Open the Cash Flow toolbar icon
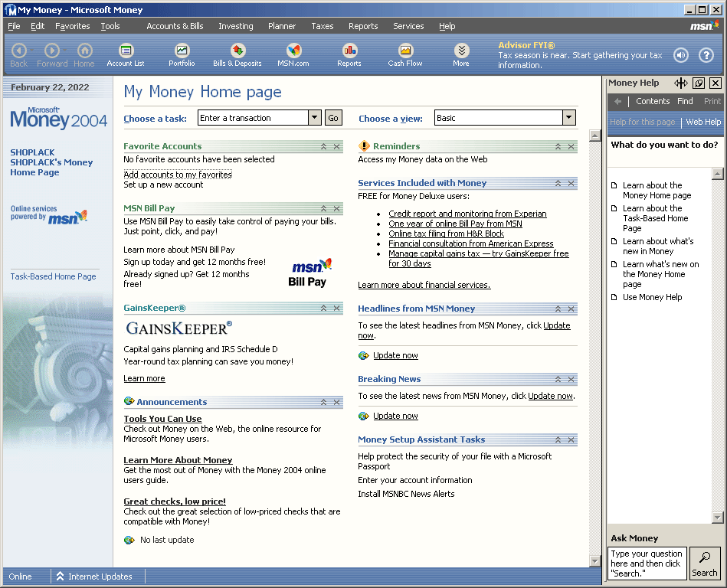The height and width of the screenshot is (588, 727). [405, 54]
